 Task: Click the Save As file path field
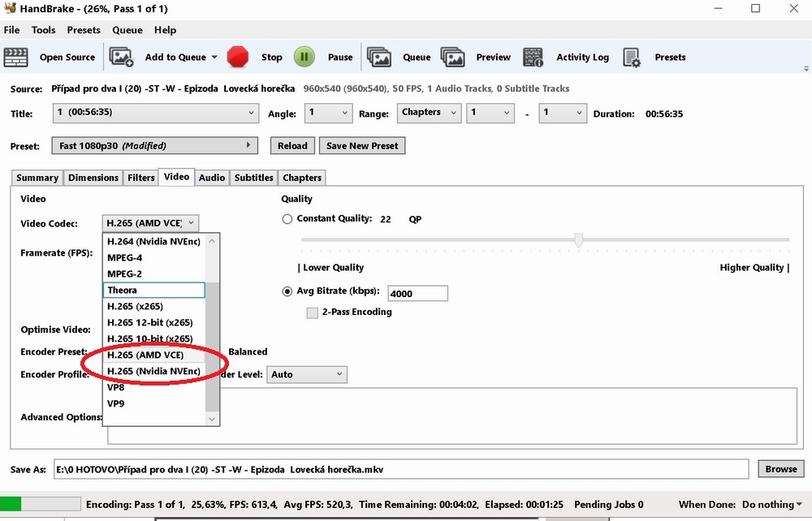(x=401, y=469)
